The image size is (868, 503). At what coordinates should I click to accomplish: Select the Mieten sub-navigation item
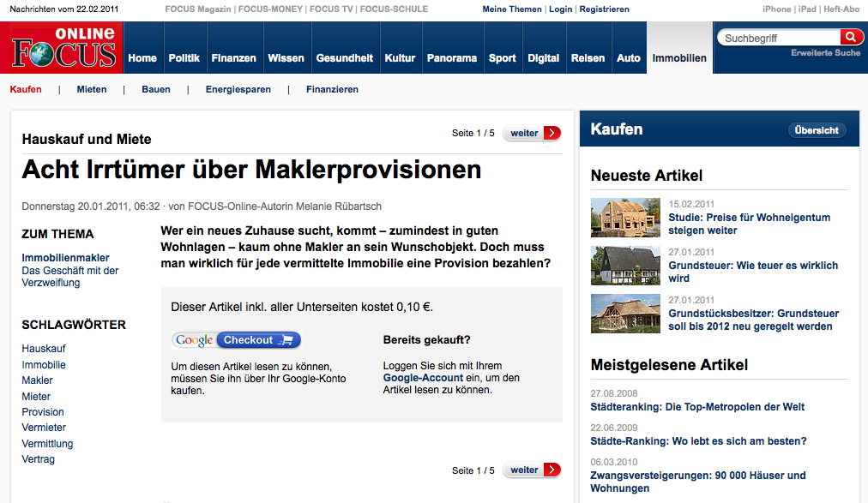pyautogui.click(x=92, y=89)
